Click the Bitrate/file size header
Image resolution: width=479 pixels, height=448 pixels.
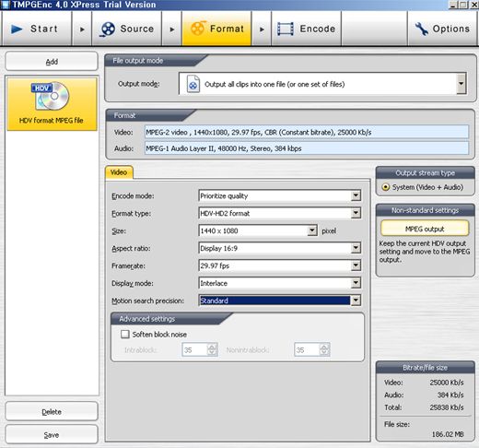coord(425,368)
